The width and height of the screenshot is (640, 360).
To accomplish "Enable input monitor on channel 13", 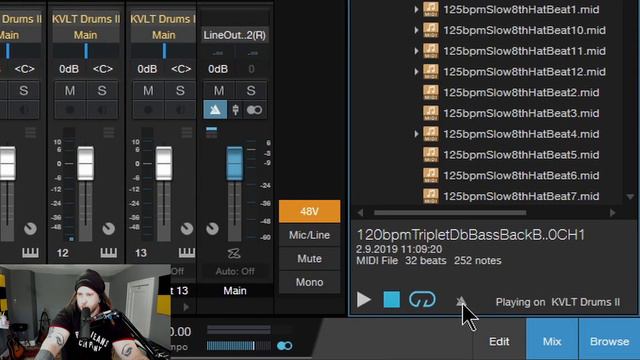I will 180,110.
